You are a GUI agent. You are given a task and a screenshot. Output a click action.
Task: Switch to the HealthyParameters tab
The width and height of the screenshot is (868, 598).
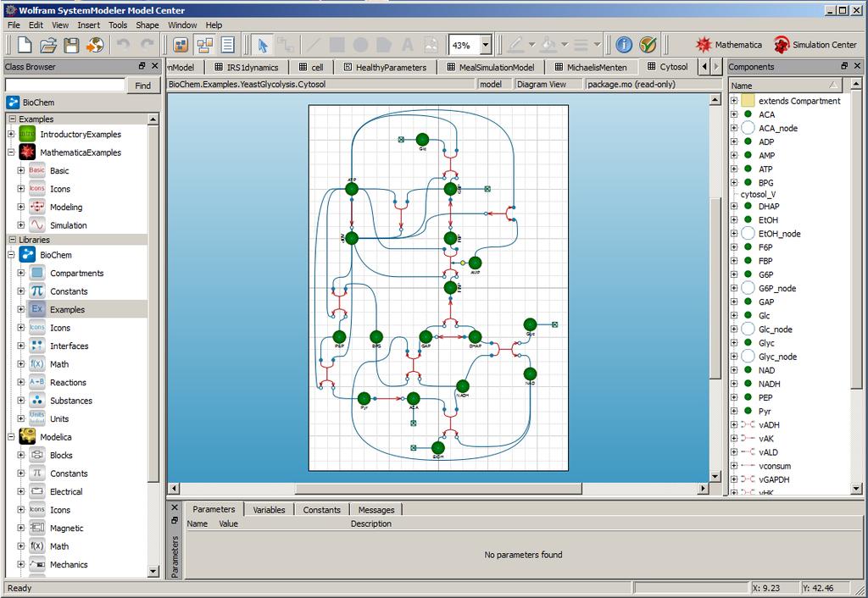tap(385, 68)
